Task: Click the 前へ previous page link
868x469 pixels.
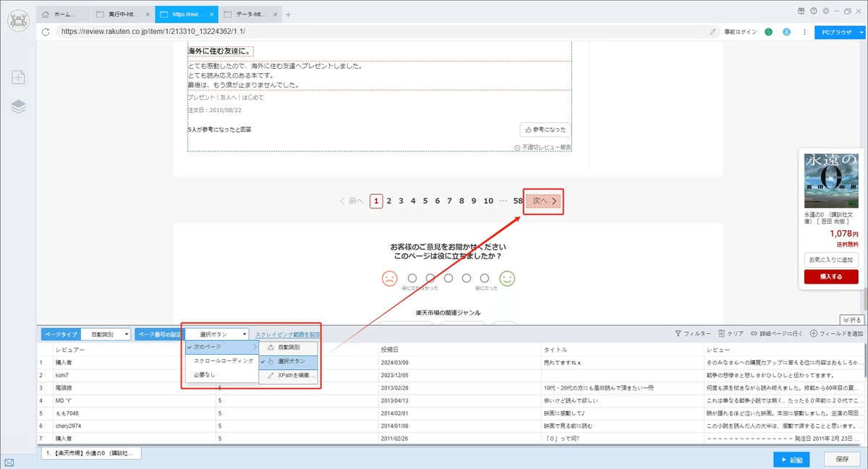Action: pos(351,201)
